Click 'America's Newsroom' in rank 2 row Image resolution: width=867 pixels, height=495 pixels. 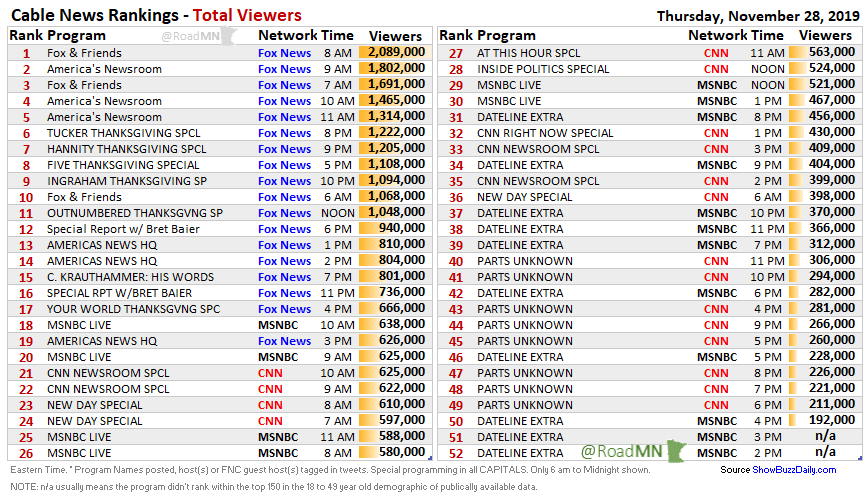[105, 69]
